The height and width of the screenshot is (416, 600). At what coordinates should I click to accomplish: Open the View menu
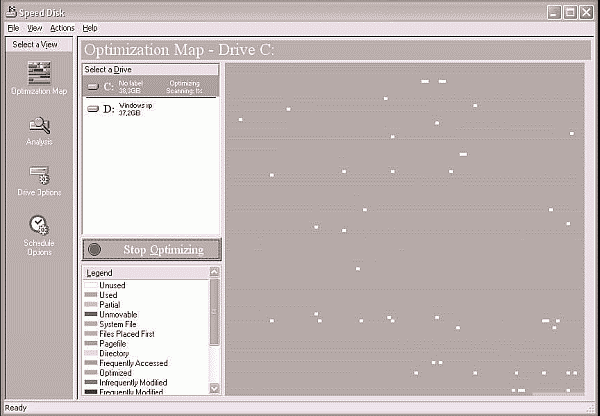(35, 28)
